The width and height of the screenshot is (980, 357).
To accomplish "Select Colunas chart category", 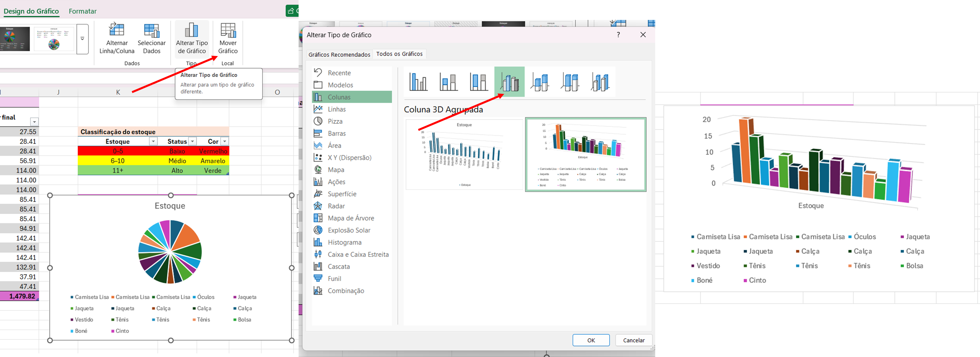I will (x=352, y=97).
